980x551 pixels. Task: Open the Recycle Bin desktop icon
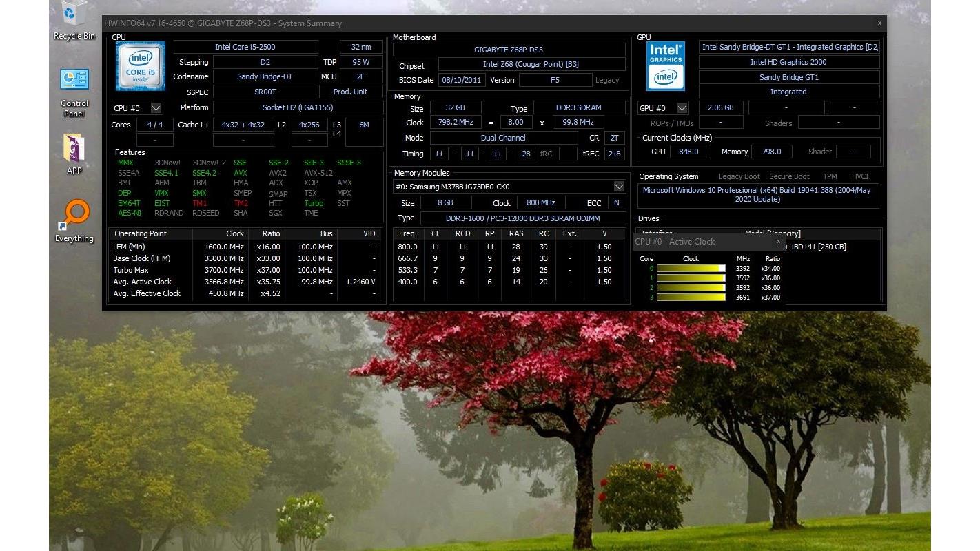click(x=74, y=19)
